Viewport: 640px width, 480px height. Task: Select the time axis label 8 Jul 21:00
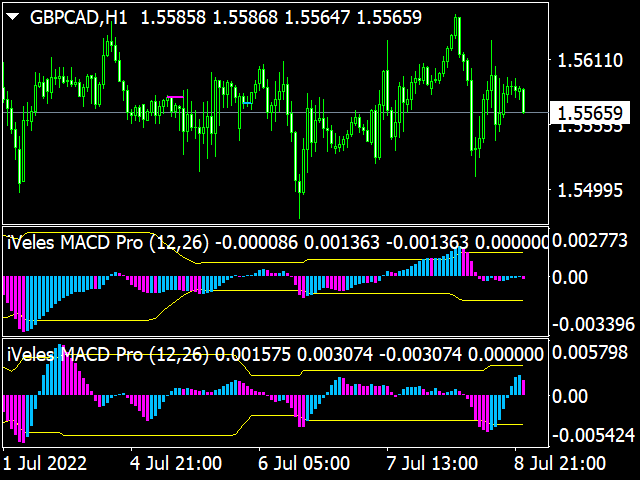[560, 464]
